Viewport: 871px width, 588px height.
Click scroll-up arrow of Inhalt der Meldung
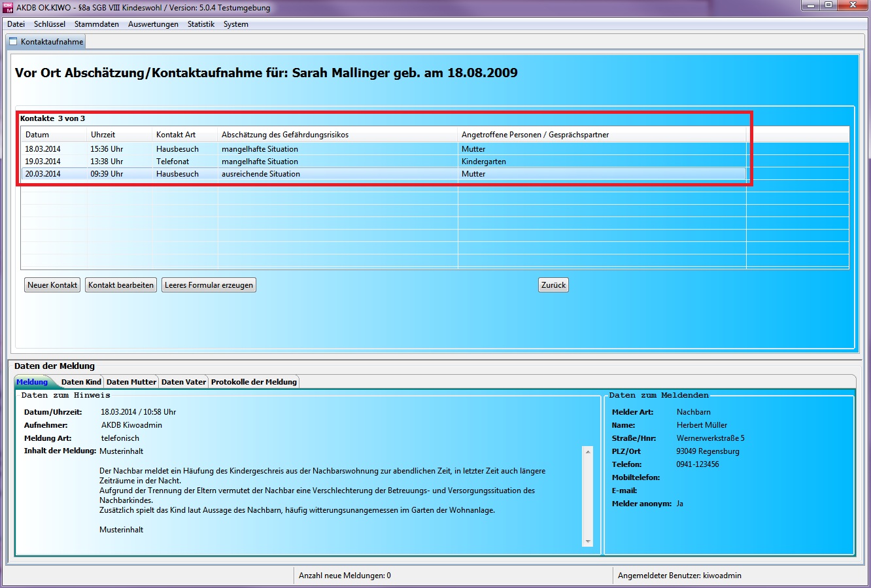pos(588,452)
